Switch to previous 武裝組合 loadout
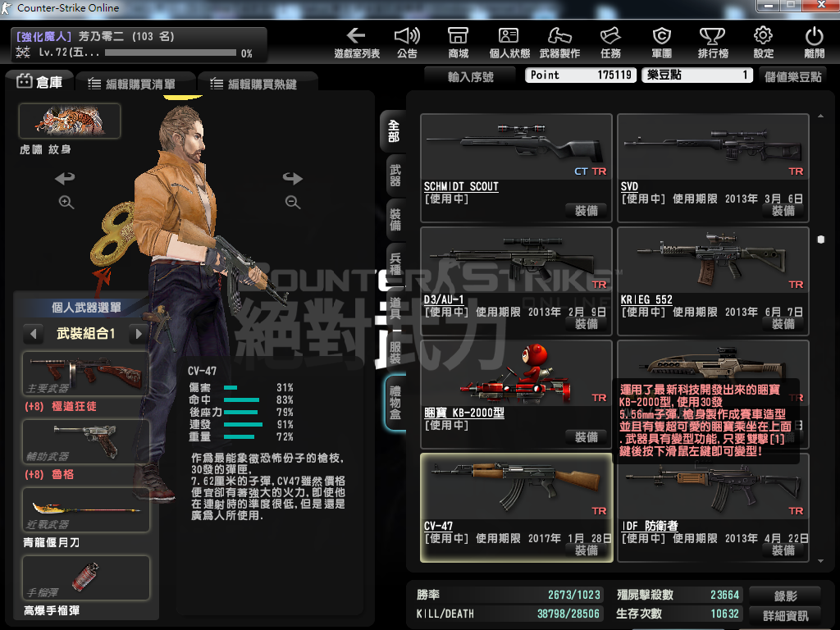 pos(33,334)
